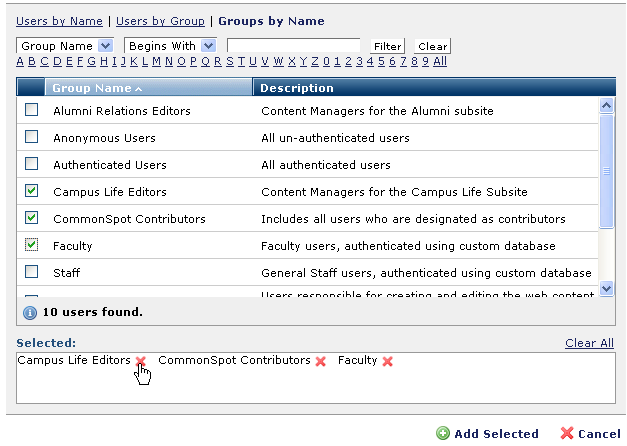Remove Campus Life Editors from selected list
This screenshot has height=446, width=627.
pyautogui.click(x=141, y=361)
